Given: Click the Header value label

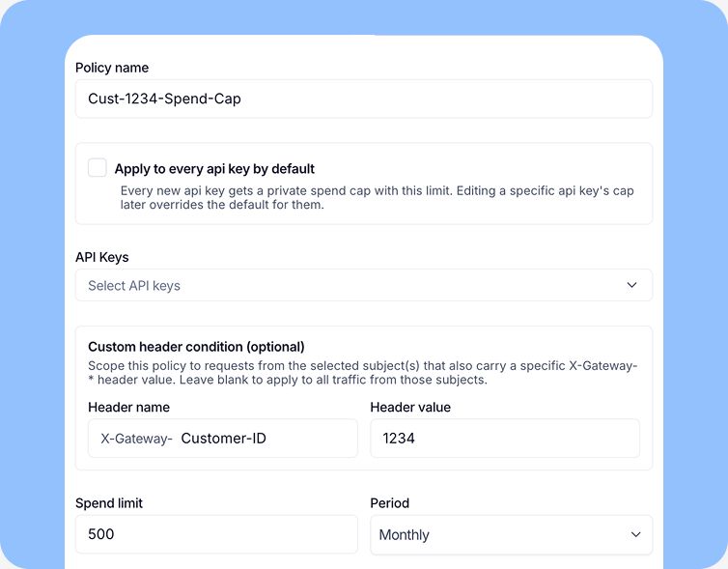Looking at the screenshot, I should (410, 408).
